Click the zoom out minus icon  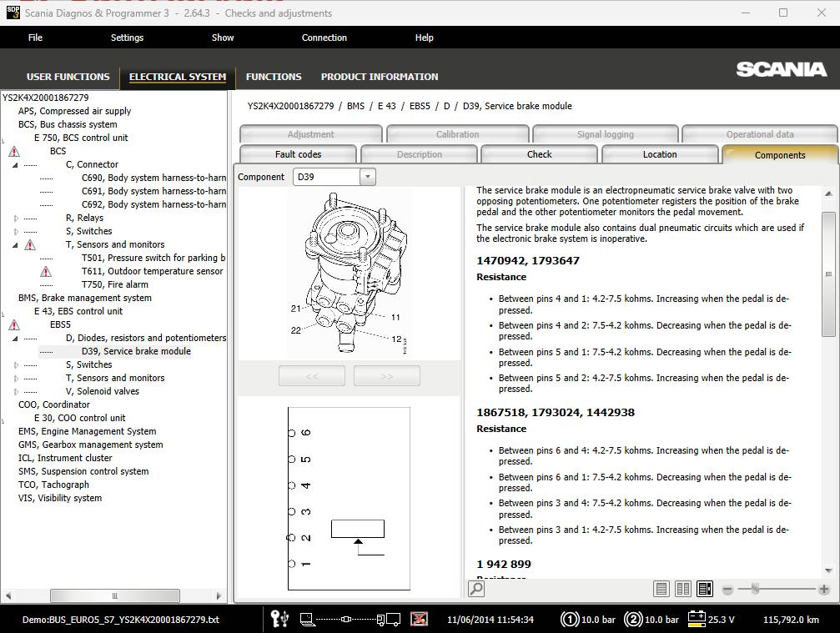pyautogui.click(x=727, y=590)
